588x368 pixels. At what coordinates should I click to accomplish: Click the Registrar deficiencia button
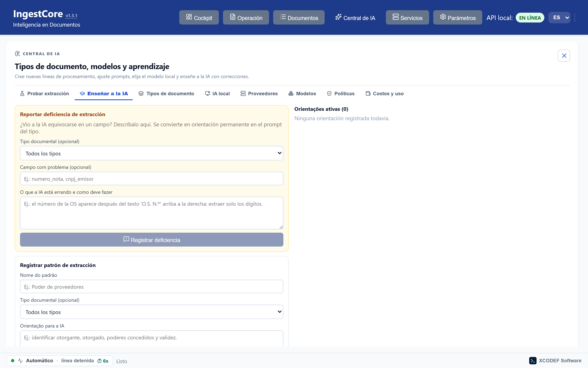coord(152,240)
